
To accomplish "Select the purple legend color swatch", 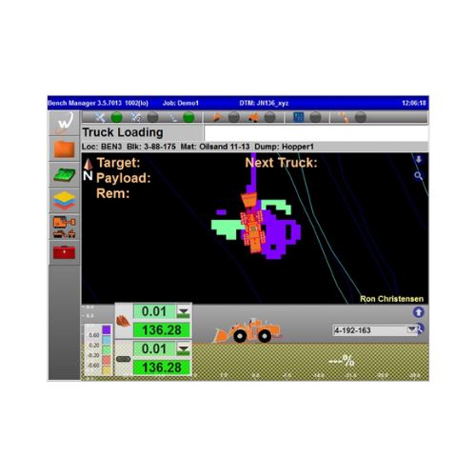I will point(107,329).
